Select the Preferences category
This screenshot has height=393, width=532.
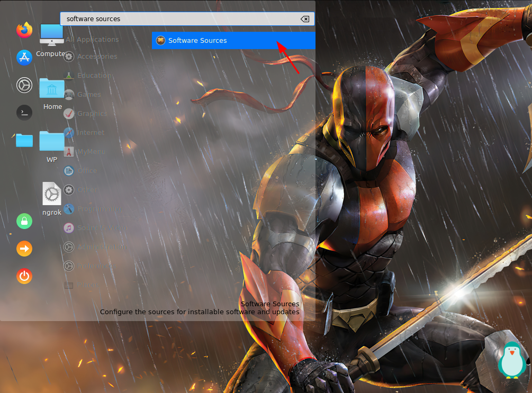click(90, 266)
